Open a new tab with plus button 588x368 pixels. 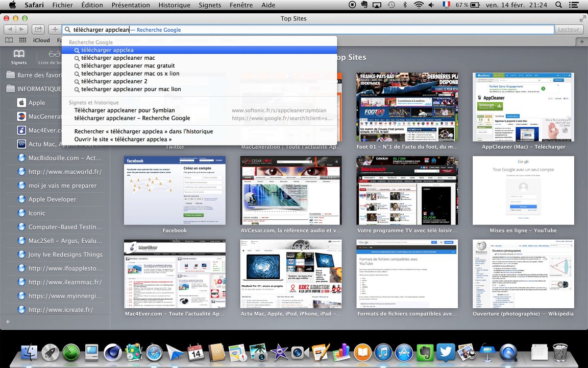tap(582, 41)
